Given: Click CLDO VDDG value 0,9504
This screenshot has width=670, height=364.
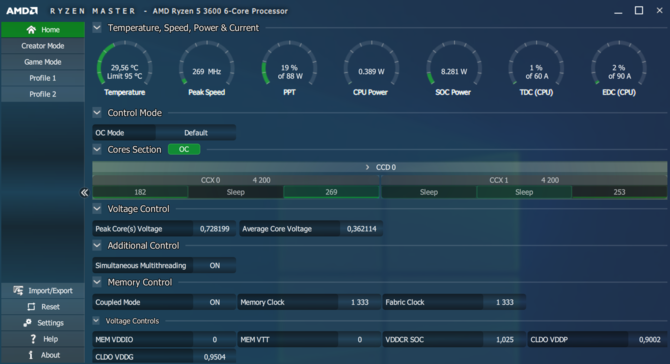Looking at the screenshot, I should tap(215, 357).
